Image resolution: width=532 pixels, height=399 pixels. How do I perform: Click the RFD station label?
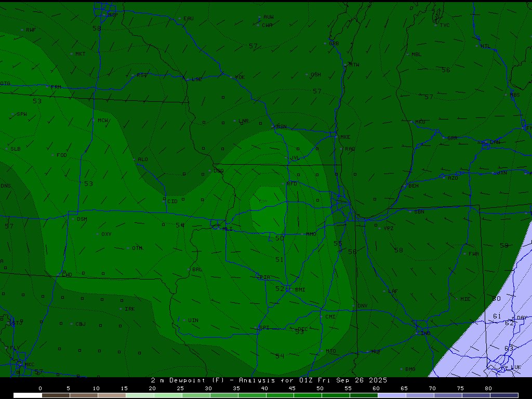(x=292, y=183)
